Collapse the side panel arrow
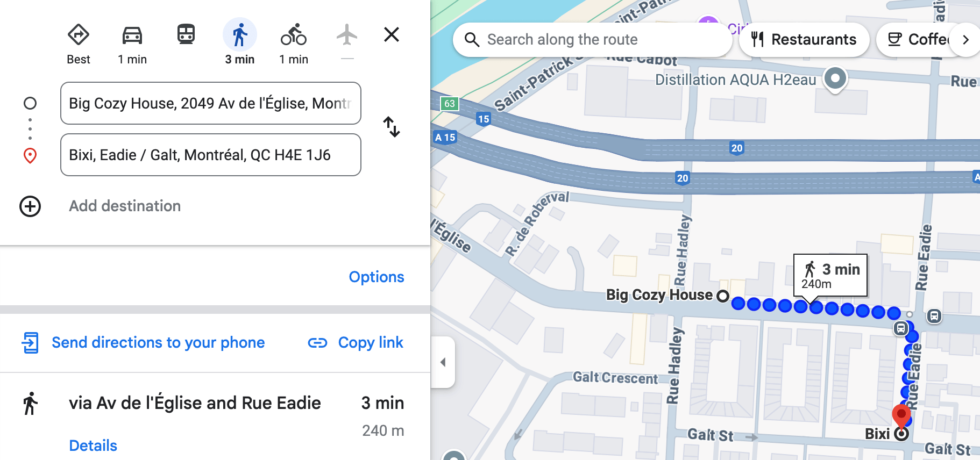The height and width of the screenshot is (460, 980). [443, 362]
